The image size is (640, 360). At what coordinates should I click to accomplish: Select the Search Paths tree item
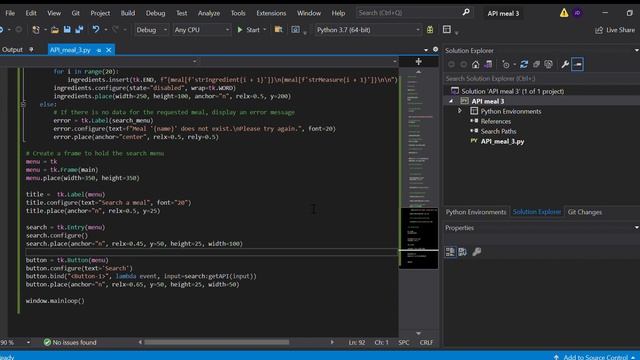pyautogui.click(x=498, y=131)
